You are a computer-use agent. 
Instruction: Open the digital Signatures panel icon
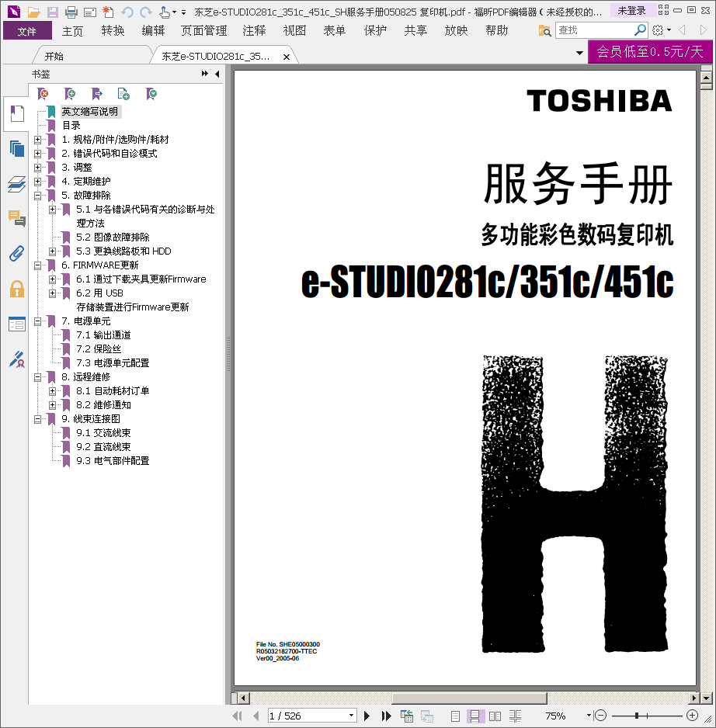point(17,359)
